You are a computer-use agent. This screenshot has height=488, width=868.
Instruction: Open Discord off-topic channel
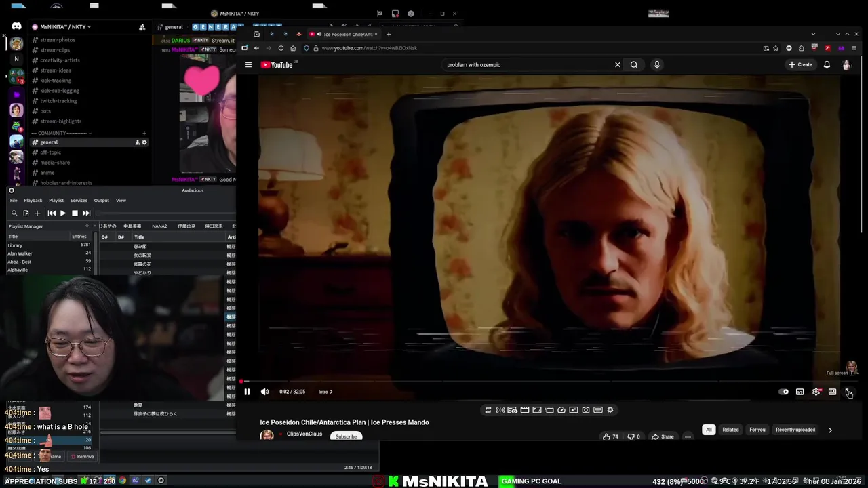click(51, 152)
